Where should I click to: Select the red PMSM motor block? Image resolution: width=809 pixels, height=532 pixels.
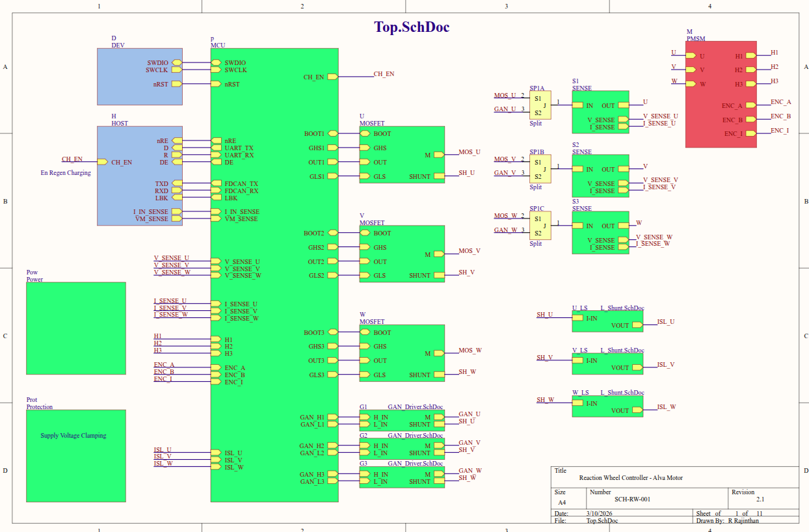pos(721,95)
